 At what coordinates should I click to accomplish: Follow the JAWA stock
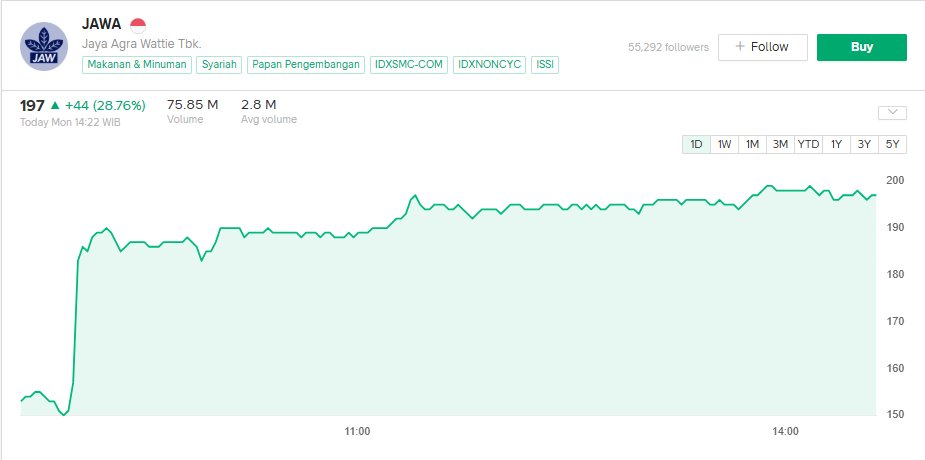pos(762,47)
